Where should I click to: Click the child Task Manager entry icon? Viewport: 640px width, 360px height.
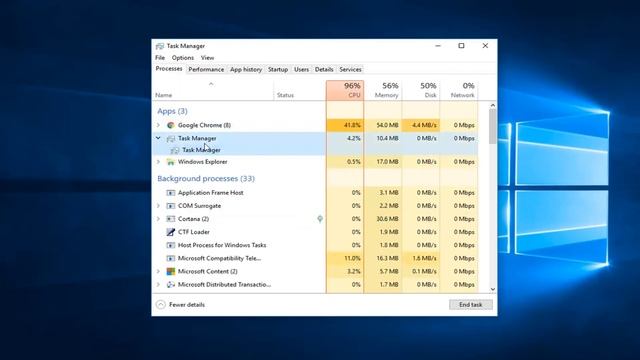pyautogui.click(x=175, y=150)
